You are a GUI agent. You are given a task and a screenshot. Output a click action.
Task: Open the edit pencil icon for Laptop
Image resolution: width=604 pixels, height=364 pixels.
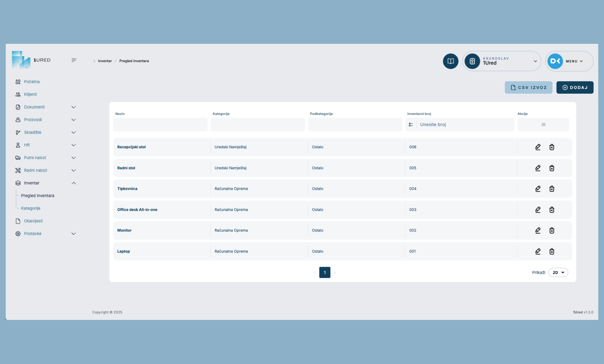pyautogui.click(x=538, y=251)
